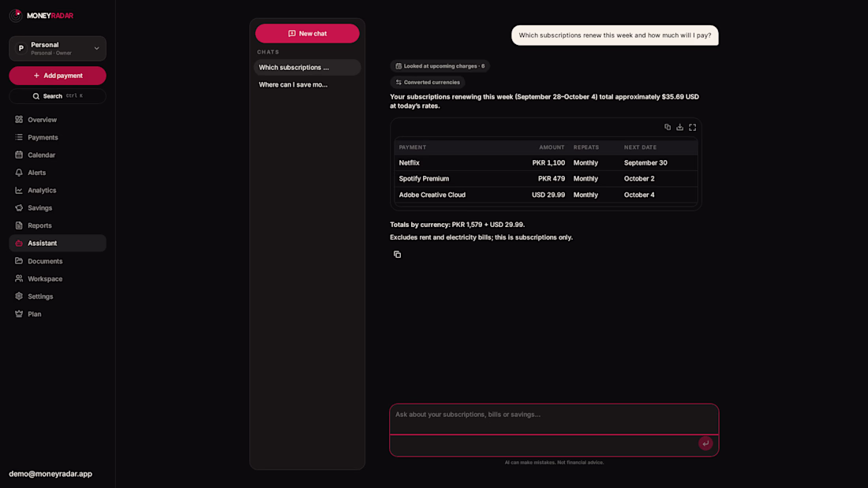This screenshot has width=868, height=488.
Task: Expand the 'Converted currencies' step
Action: pyautogui.click(x=428, y=83)
